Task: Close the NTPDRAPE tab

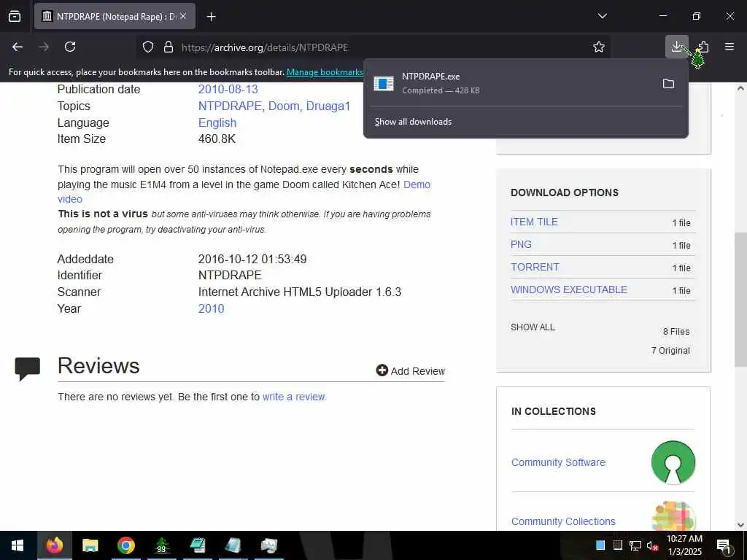Action: tap(183, 16)
